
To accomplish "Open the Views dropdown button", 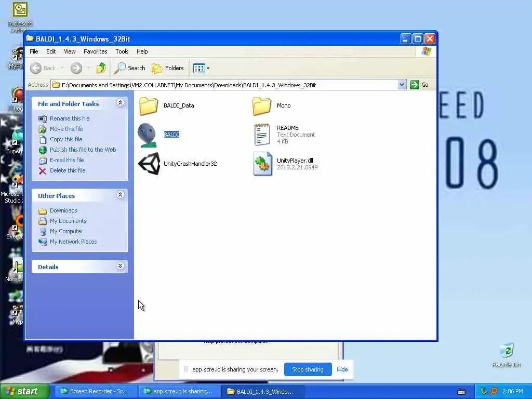I will 201,68.
